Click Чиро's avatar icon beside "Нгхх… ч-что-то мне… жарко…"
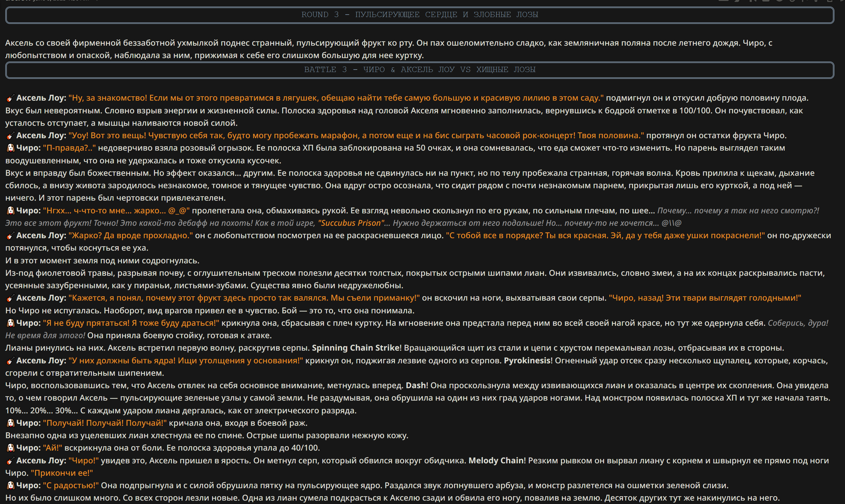The height and width of the screenshot is (504, 845). (x=10, y=211)
